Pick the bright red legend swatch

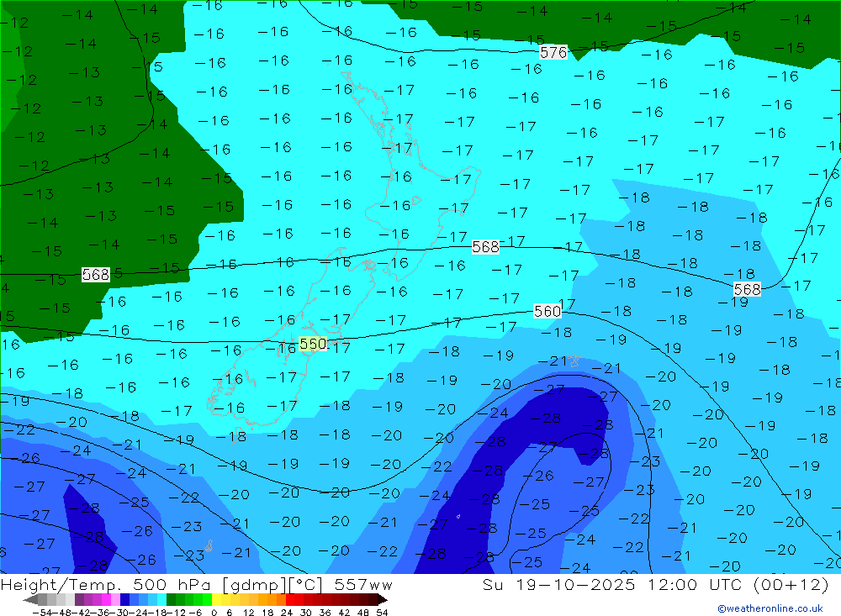coord(290,600)
